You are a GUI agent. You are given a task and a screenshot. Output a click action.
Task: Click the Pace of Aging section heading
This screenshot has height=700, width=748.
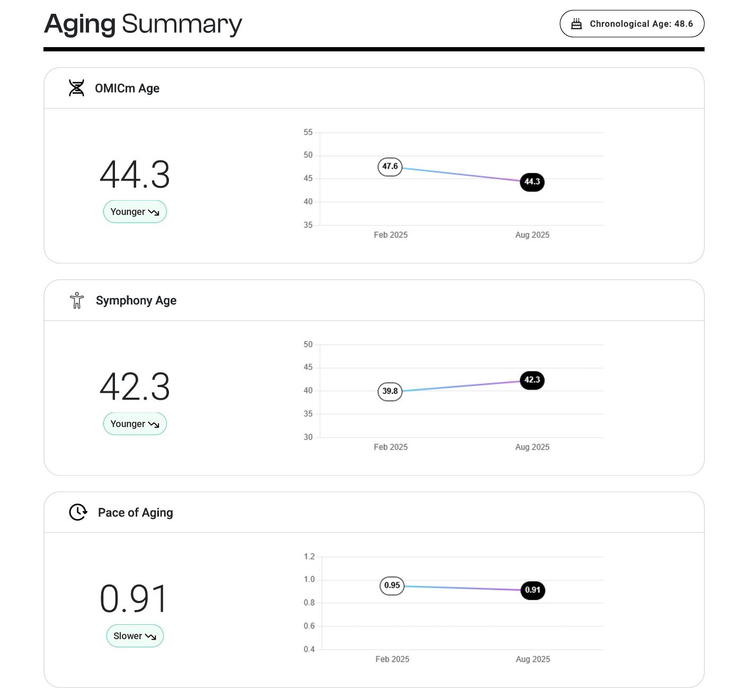[x=136, y=513]
